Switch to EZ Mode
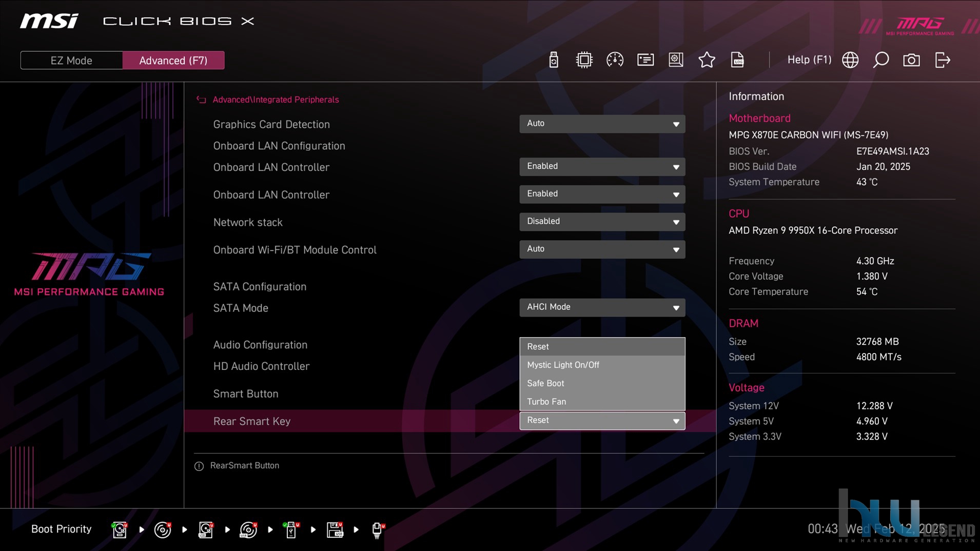980x551 pixels. click(71, 61)
